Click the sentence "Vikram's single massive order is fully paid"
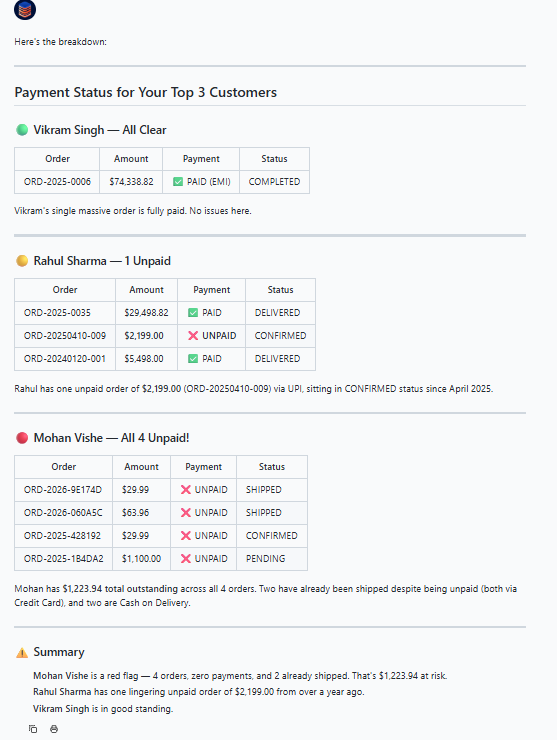This screenshot has width=557, height=740. tap(99, 211)
